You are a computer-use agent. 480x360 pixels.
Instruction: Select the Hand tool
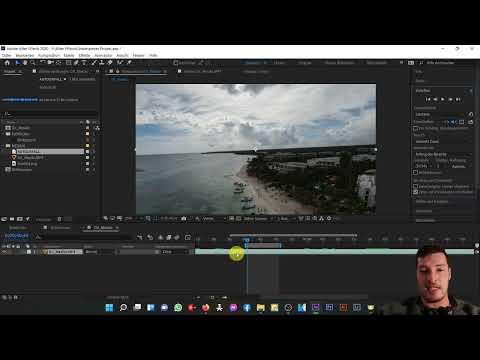[x=25, y=63]
